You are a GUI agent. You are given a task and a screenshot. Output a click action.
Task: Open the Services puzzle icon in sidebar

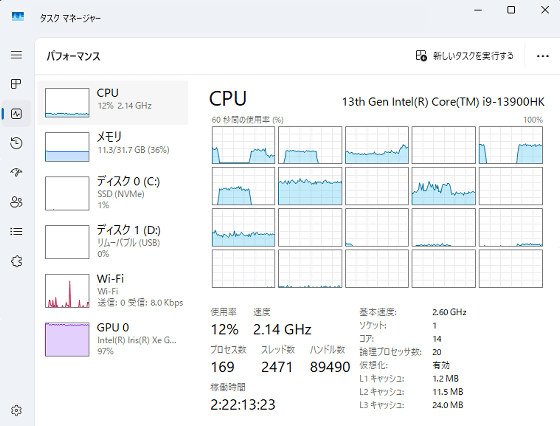16,261
